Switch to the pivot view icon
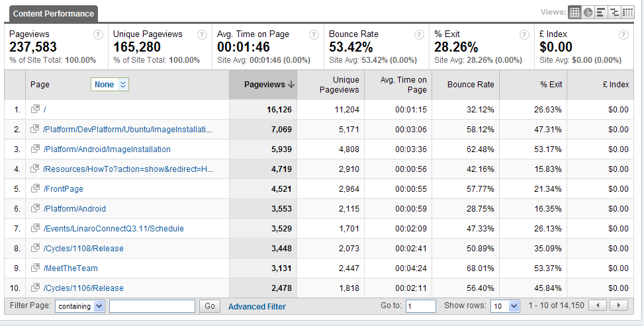Image resolution: width=644 pixels, height=326 pixels. click(627, 12)
